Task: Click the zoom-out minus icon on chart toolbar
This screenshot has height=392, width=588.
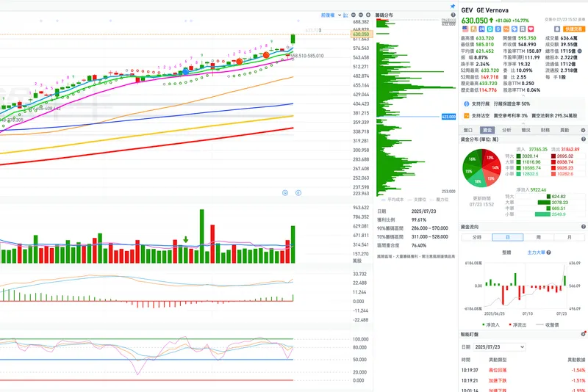Action: tap(361, 15)
